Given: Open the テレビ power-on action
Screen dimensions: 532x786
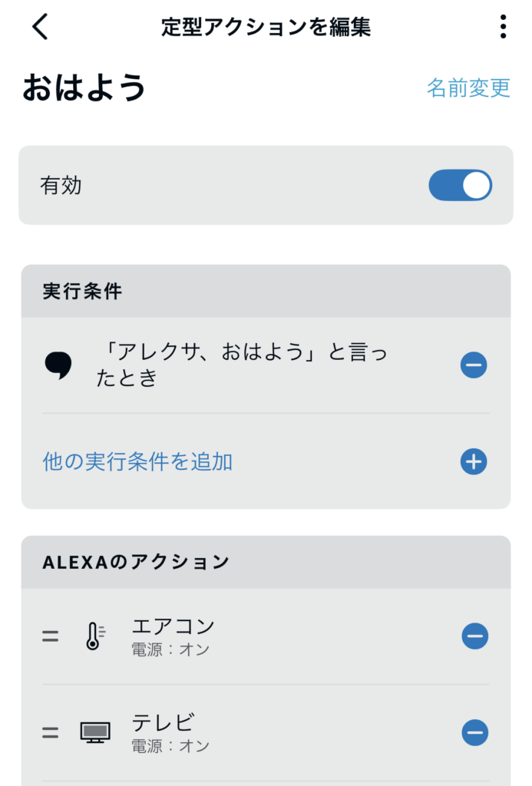Looking at the screenshot, I should click(170, 733).
